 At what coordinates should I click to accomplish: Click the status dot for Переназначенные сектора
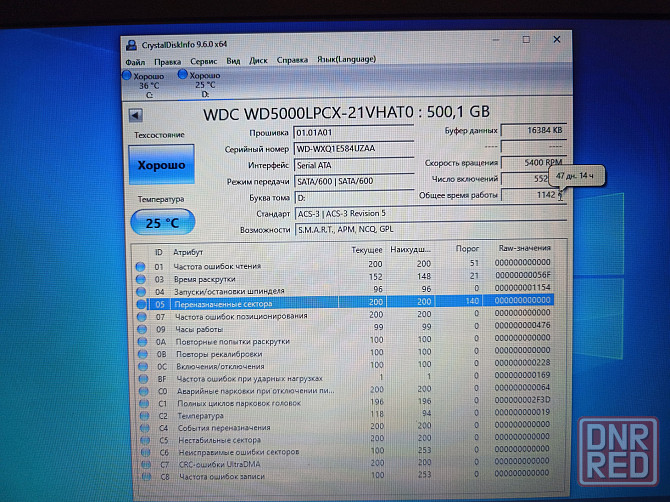click(x=141, y=305)
